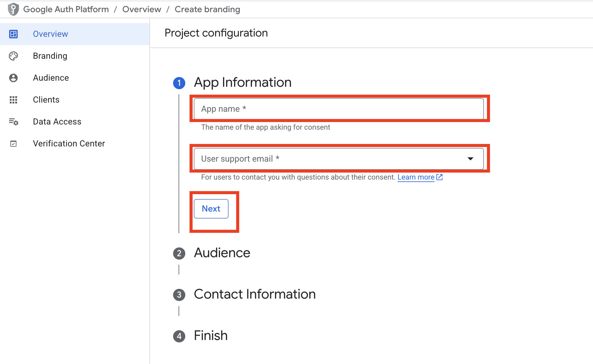Click the Branding palette icon

(x=13, y=56)
